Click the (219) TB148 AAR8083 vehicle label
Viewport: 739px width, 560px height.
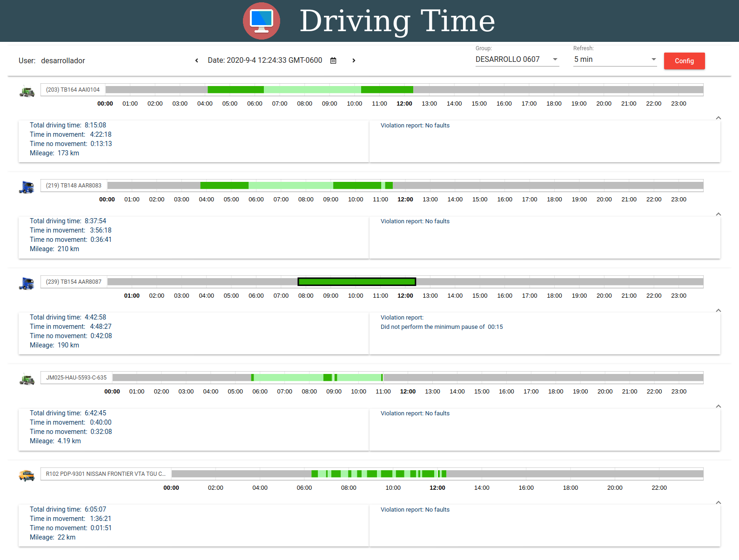[x=74, y=186]
